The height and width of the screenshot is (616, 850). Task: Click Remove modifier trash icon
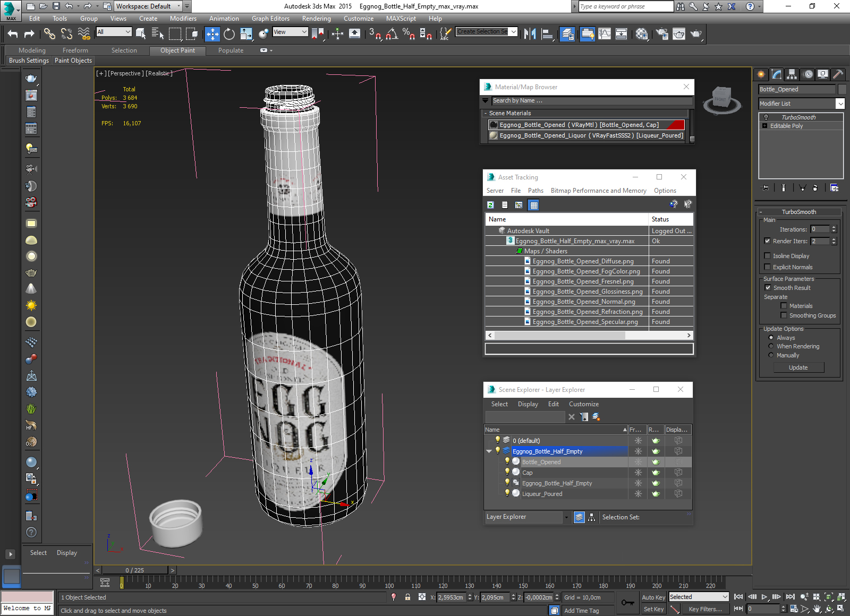(x=815, y=187)
